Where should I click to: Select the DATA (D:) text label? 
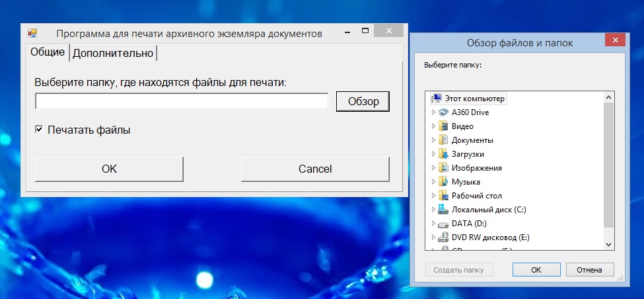(x=469, y=224)
